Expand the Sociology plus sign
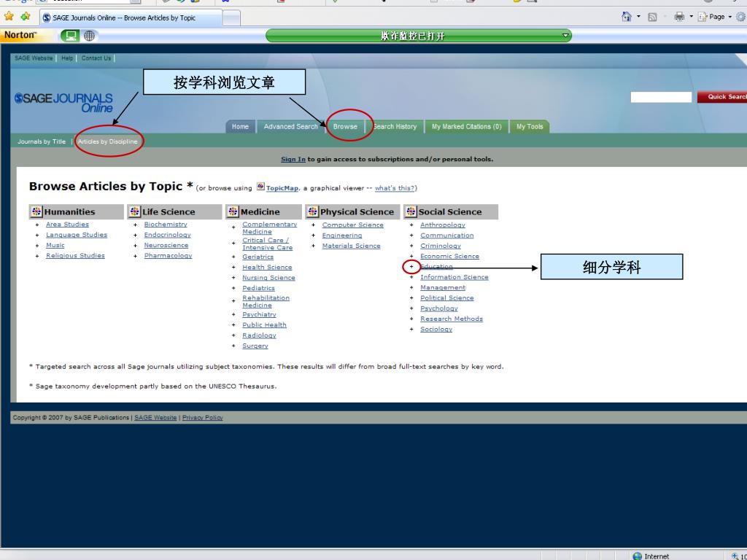Screen dimensions: 747x560 pyautogui.click(x=411, y=329)
